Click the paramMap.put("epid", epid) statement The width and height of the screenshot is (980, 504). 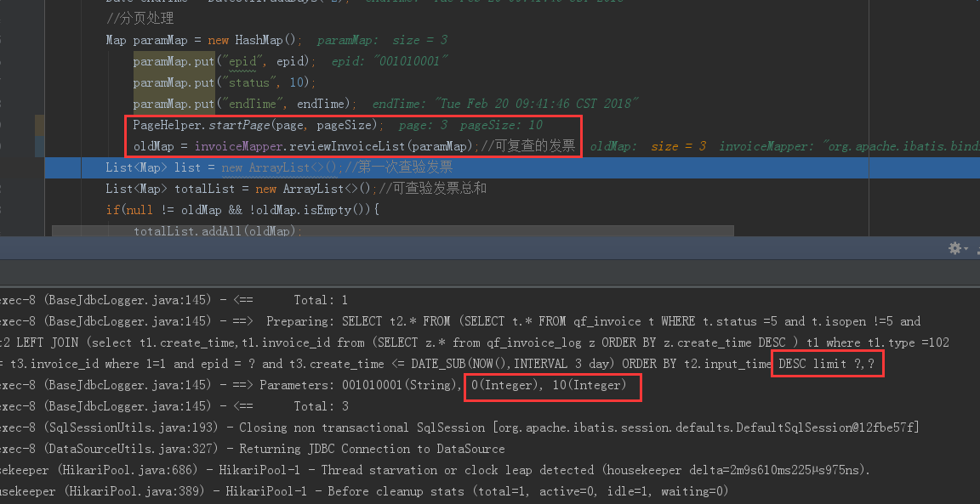pos(221,61)
